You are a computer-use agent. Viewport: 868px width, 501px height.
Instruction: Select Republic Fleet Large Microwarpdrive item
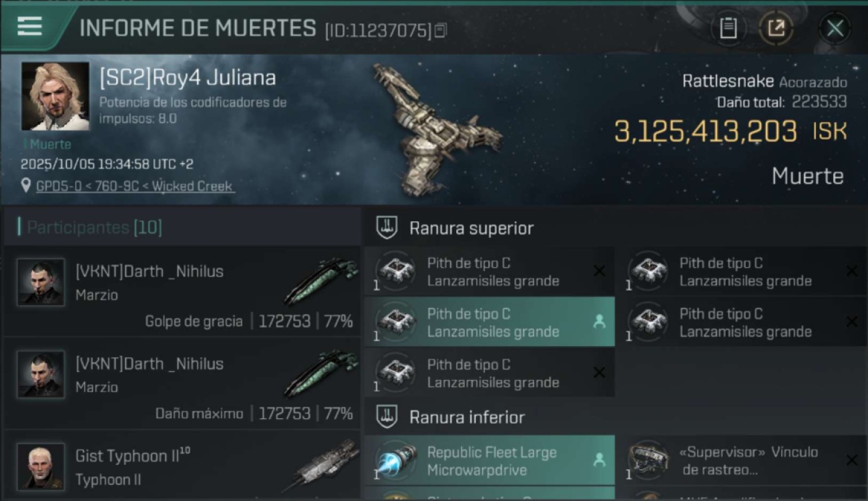point(489,460)
